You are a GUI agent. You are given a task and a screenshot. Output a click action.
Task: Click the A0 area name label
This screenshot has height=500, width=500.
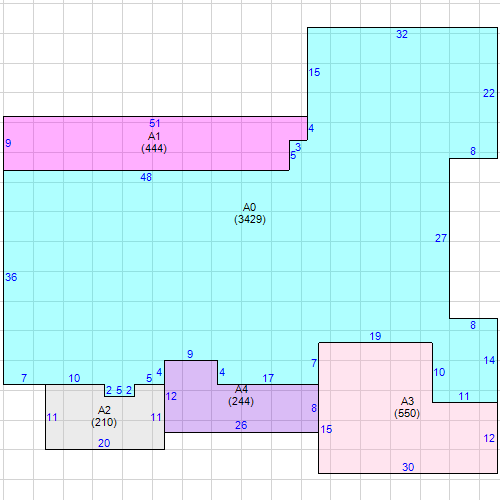click(x=249, y=207)
